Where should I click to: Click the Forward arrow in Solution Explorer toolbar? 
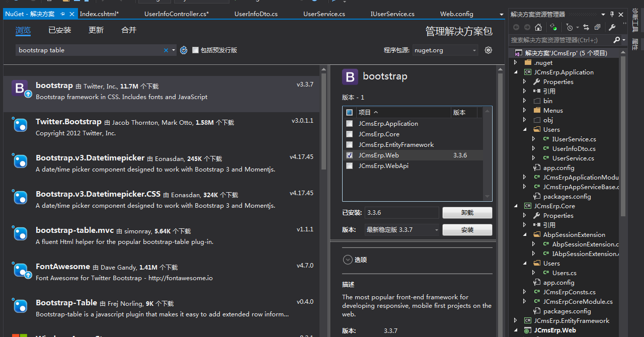[527, 27]
